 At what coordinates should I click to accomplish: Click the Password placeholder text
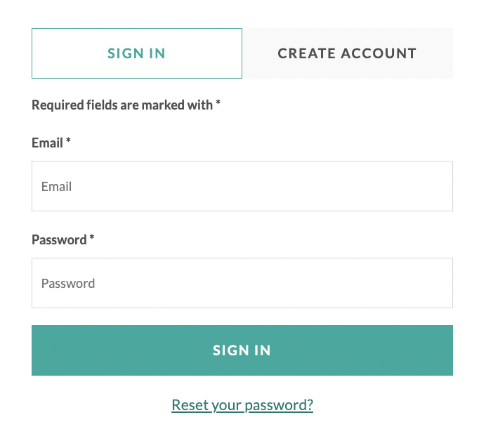tap(68, 284)
